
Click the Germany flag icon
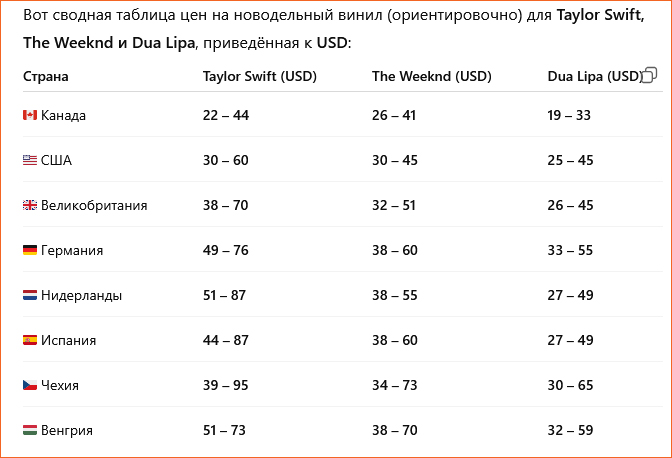point(30,250)
